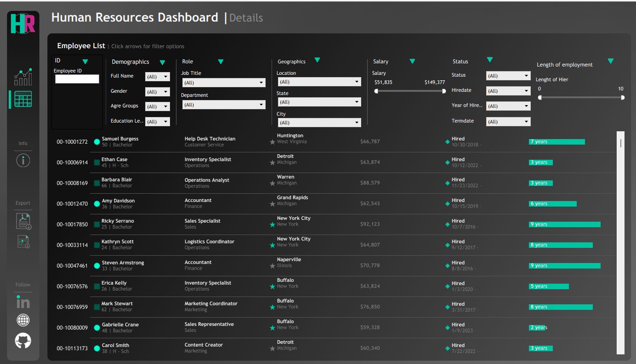Open the summary chart dashboard icon
This screenshot has height=364, width=636.
pyautogui.click(x=23, y=77)
